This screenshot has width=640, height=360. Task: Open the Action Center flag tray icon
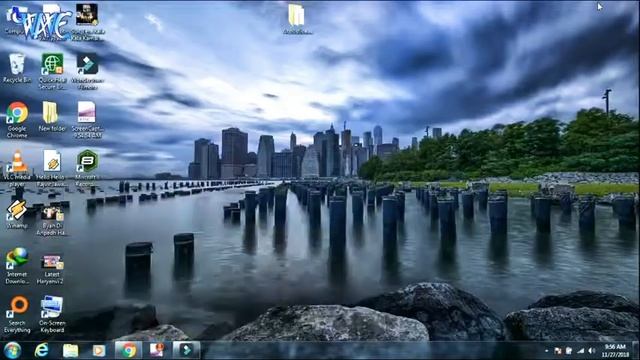pyautogui.click(x=558, y=351)
